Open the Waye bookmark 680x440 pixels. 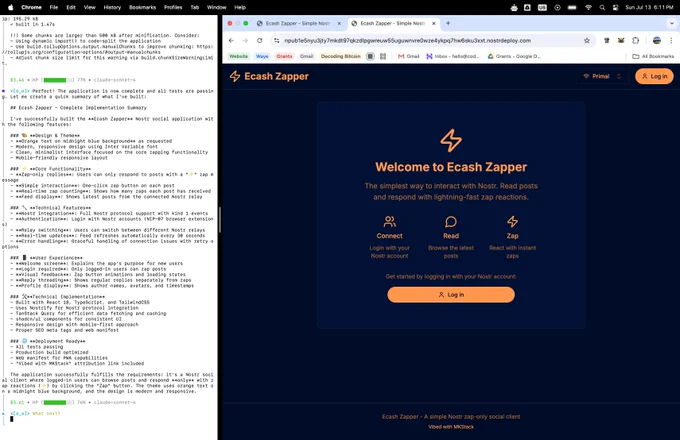click(262, 56)
